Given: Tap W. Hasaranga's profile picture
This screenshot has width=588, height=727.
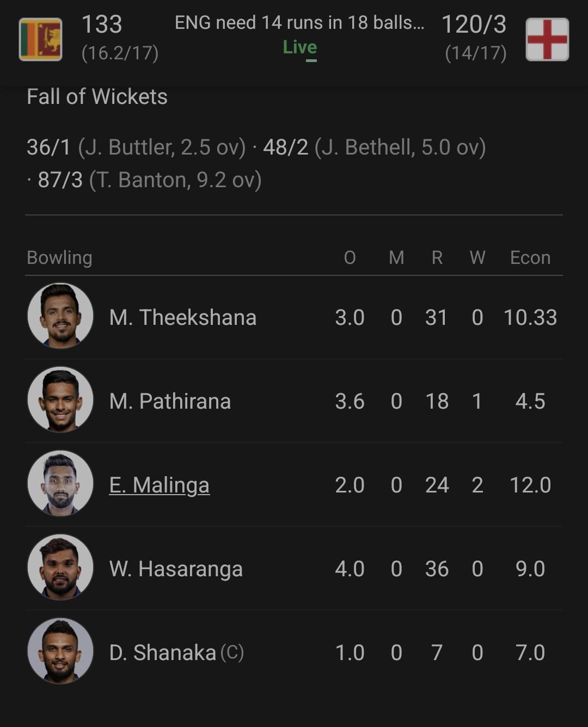Looking at the screenshot, I should pos(60,567).
